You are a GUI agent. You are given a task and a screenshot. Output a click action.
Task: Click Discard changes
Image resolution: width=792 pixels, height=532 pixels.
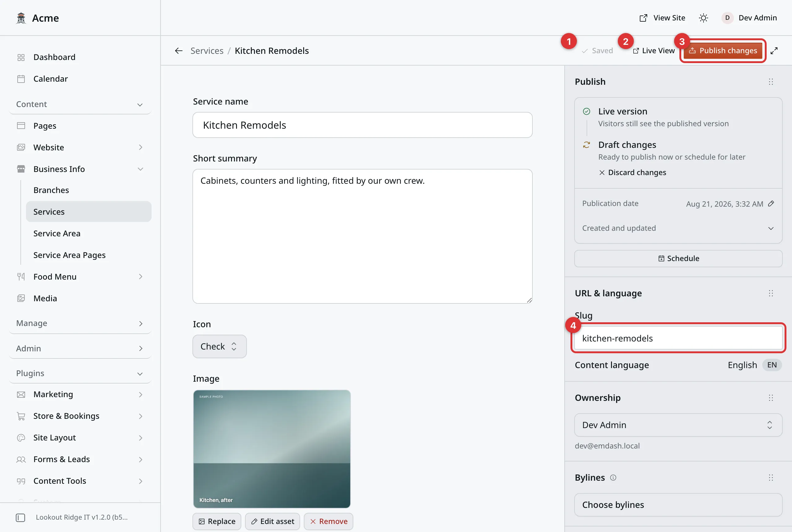632,173
